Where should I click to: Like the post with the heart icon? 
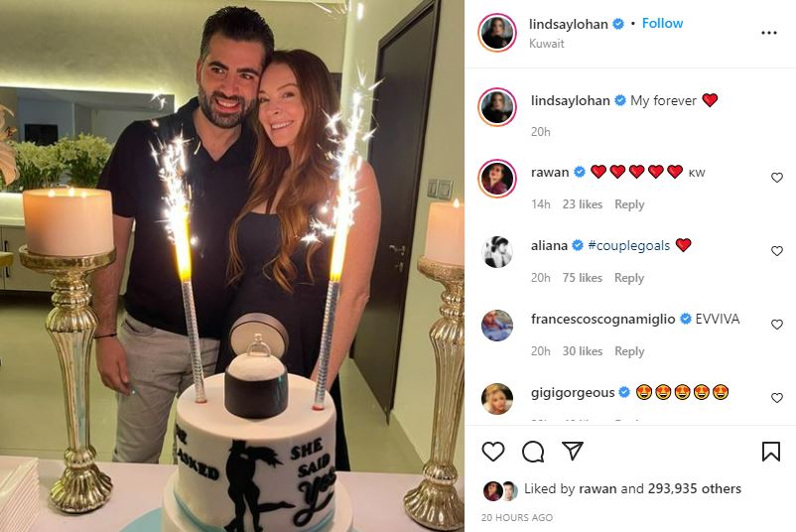click(x=493, y=452)
